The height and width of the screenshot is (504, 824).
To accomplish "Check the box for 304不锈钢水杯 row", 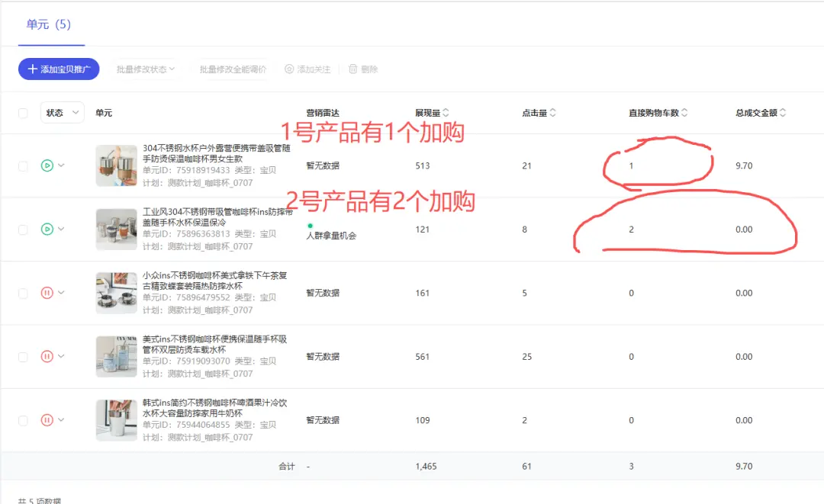I will click(23, 165).
